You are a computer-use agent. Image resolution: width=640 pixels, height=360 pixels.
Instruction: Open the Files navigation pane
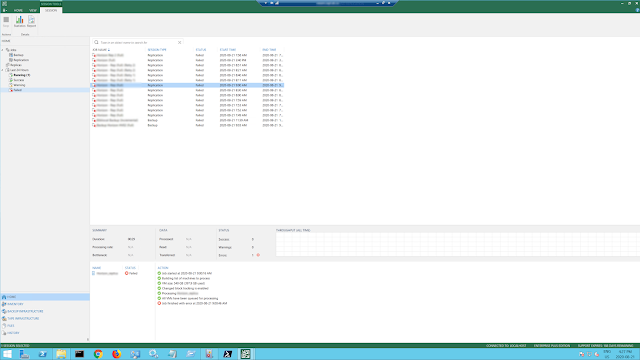(45, 326)
